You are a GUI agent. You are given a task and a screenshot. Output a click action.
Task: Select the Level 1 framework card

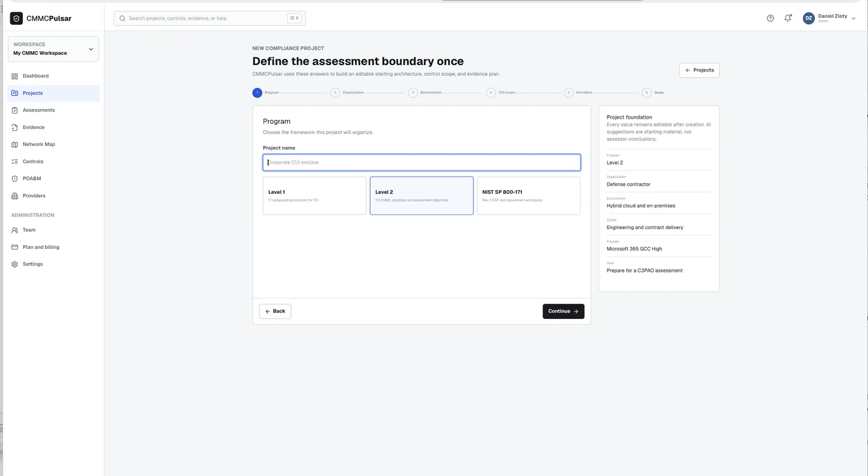315,196
